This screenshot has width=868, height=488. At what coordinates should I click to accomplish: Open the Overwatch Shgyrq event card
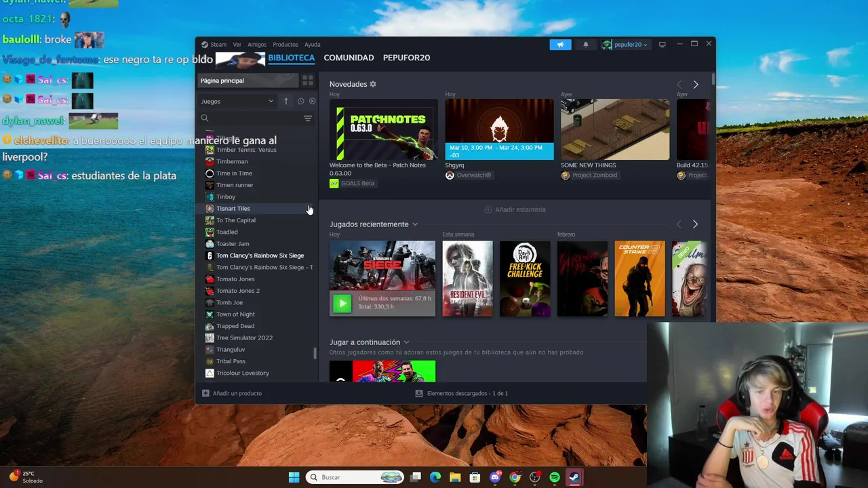pyautogui.click(x=499, y=129)
